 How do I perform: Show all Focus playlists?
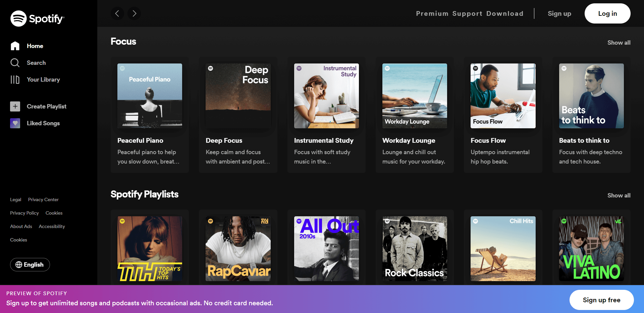click(619, 43)
